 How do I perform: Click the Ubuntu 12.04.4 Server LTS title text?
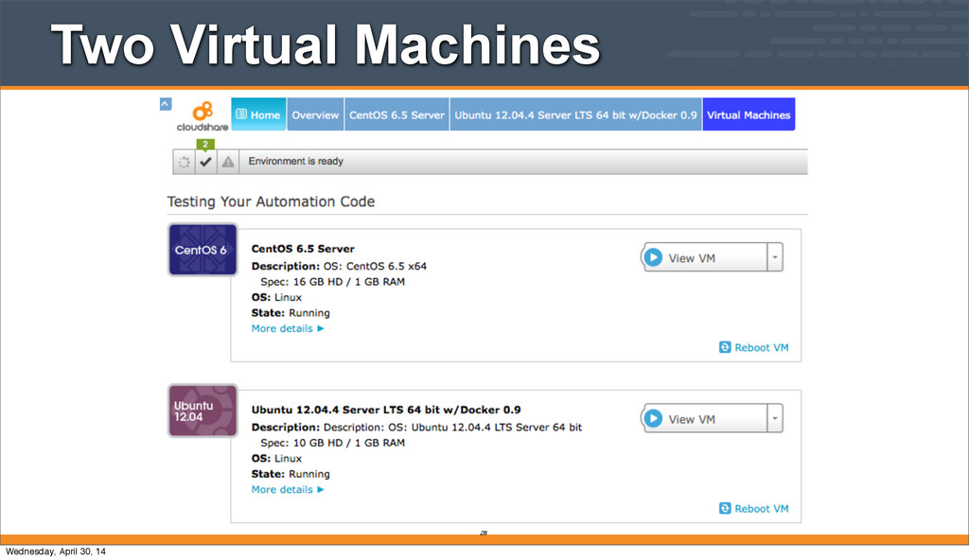[x=386, y=410]
